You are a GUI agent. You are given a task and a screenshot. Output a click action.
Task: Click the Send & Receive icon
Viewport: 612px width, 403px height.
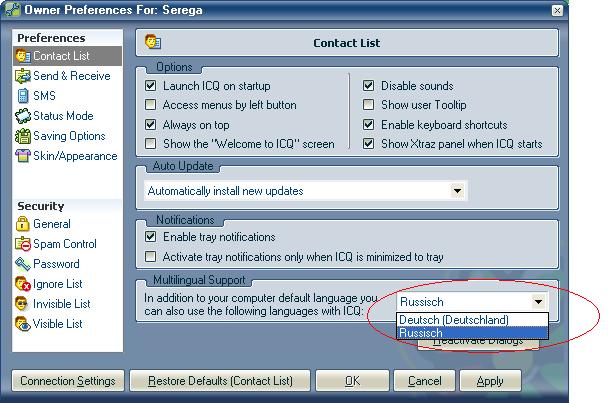23,76
